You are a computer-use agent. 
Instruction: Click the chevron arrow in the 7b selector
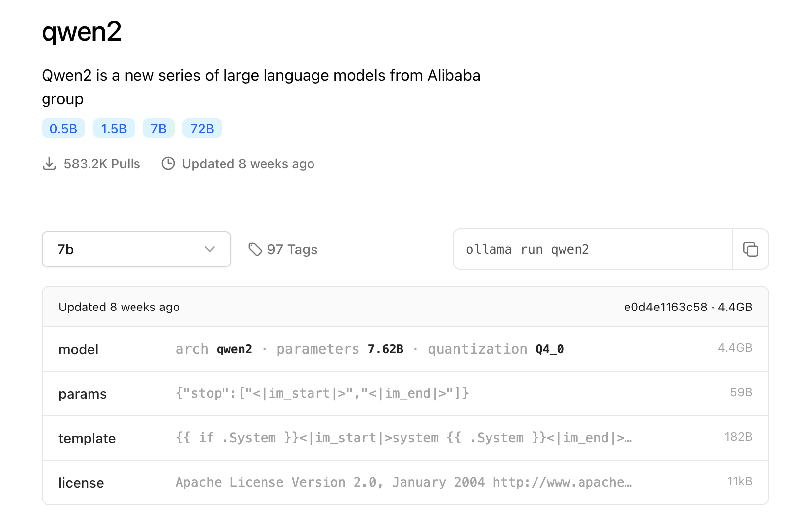[210, 249]
